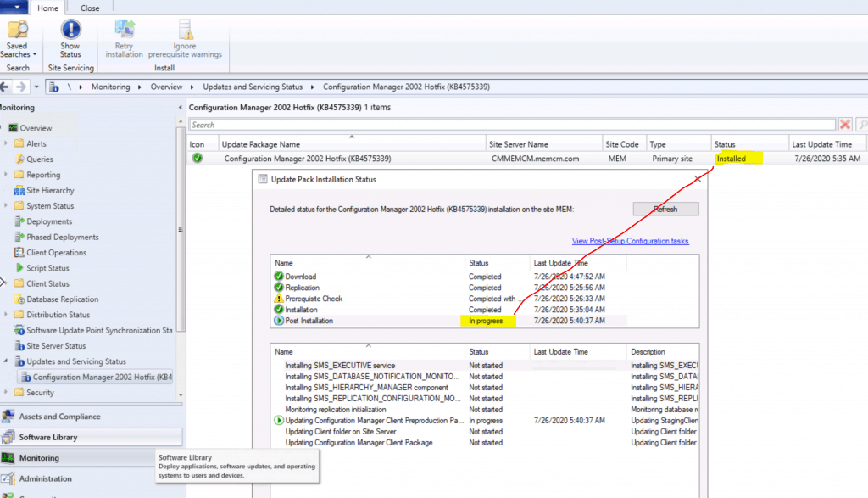
Task: Click the Assets and Compliance workspace icon
Action: [8, 416]
